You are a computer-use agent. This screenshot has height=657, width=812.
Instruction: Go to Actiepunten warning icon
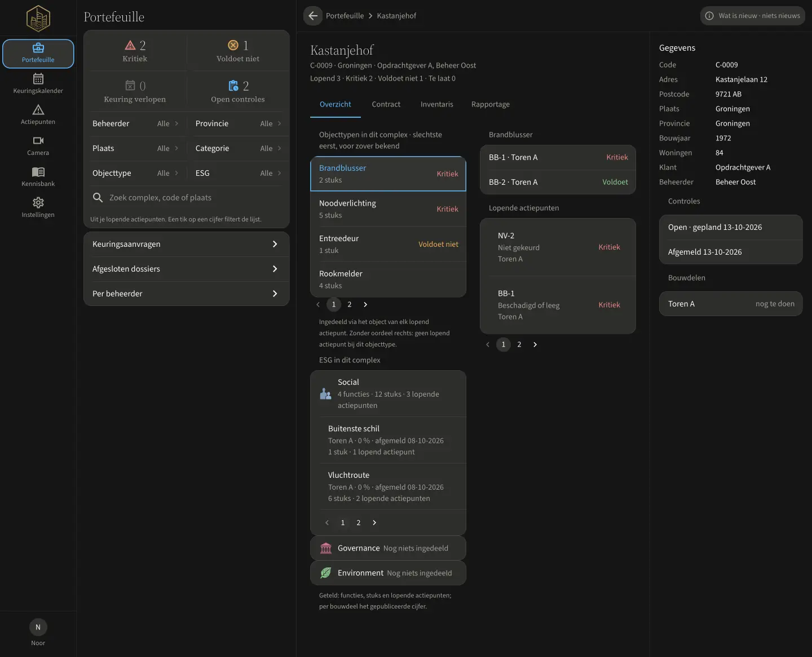tap(38, 110)
